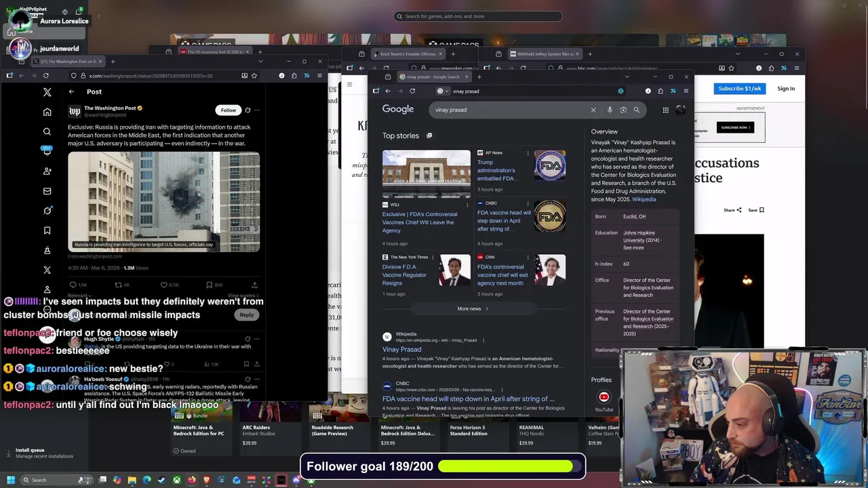Open the tweet's damaged building image

pos(163,201)
